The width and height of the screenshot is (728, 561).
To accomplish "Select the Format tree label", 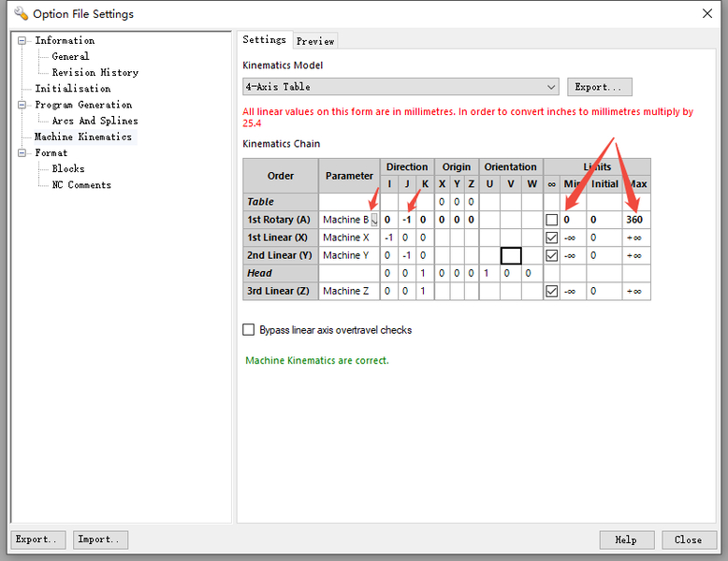I will [51, 152].
